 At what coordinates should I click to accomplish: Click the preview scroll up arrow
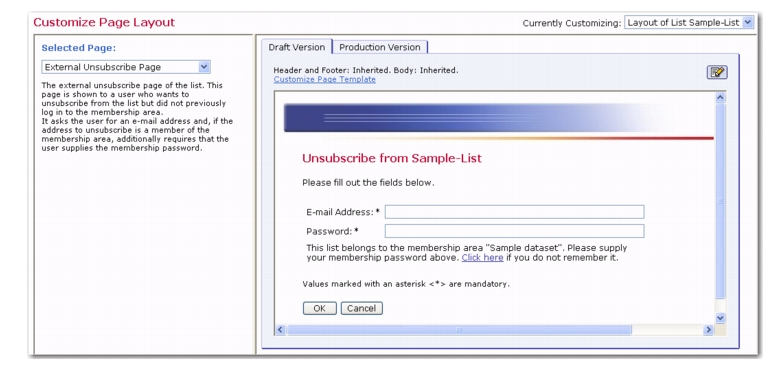tap(720, 98)
